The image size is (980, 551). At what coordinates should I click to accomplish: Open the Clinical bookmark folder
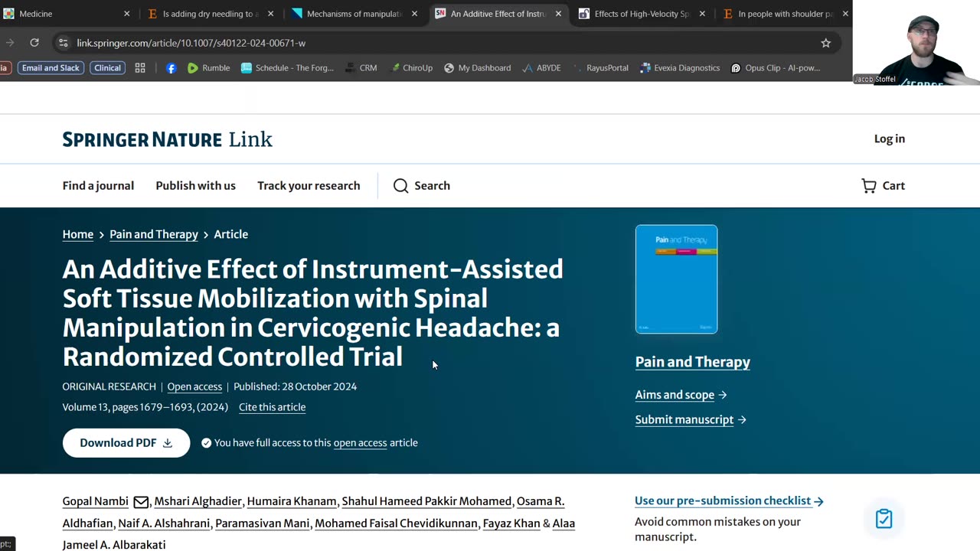[x=107, y=68]
